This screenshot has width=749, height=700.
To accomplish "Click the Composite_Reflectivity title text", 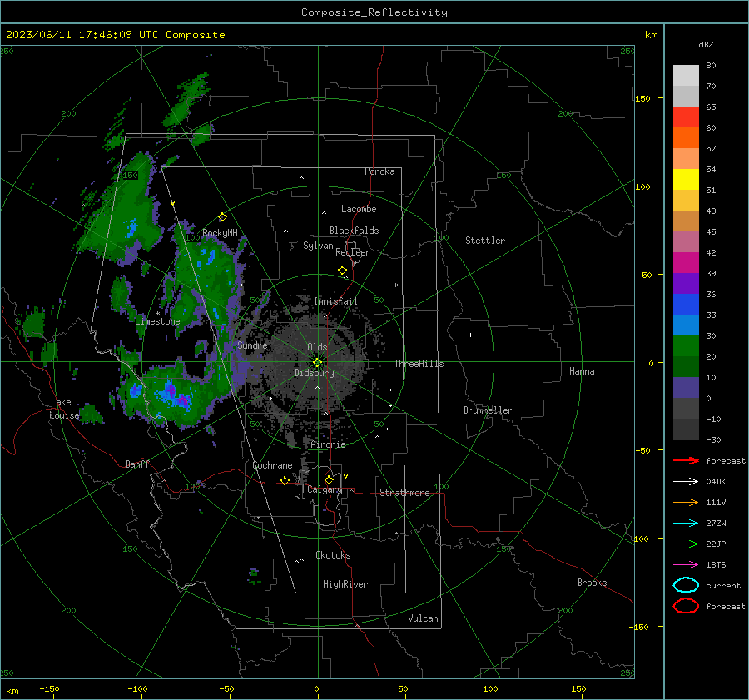I will point(374,12).
